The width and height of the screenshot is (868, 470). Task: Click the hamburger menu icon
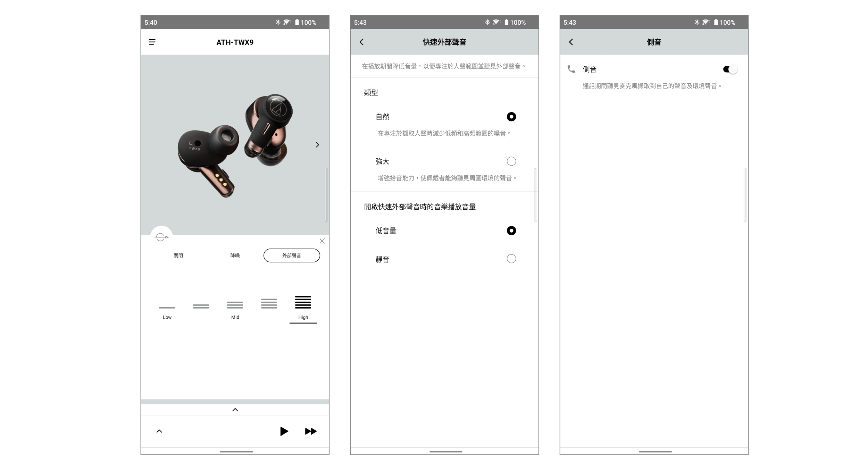click(x=152, y=41)
